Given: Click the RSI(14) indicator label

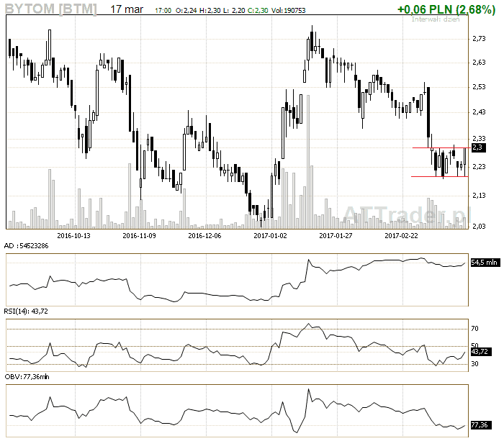Looking at the screenshot, I should (29, 311).
